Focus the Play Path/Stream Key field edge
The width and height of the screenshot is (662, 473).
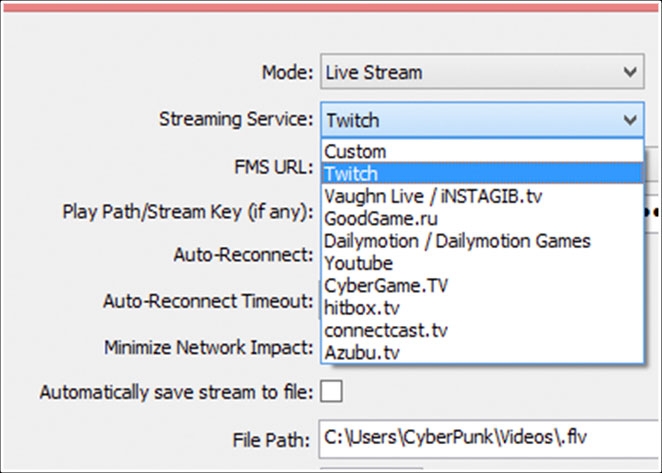(x=651, y=211)
